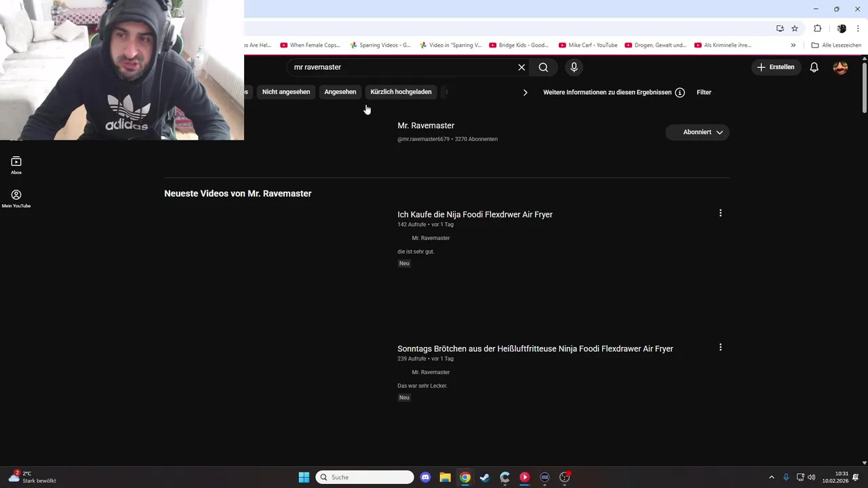
Task: Open the Mr. Ravemaster channel title
Action: tap(426, 125)
